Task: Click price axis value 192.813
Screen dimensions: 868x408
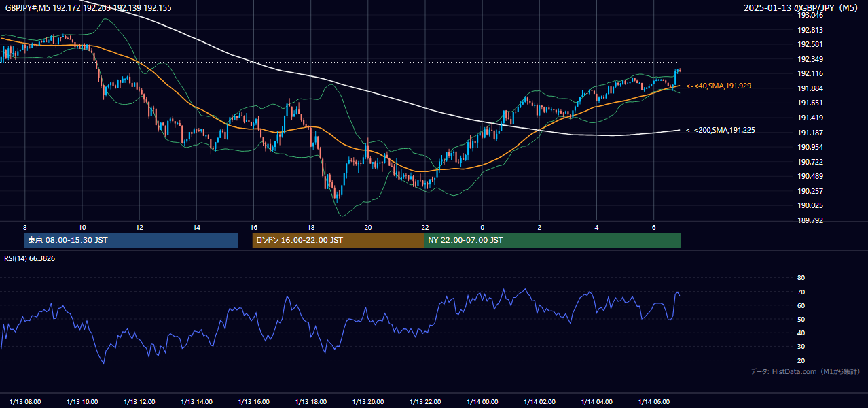Action: tap(810, 30)
